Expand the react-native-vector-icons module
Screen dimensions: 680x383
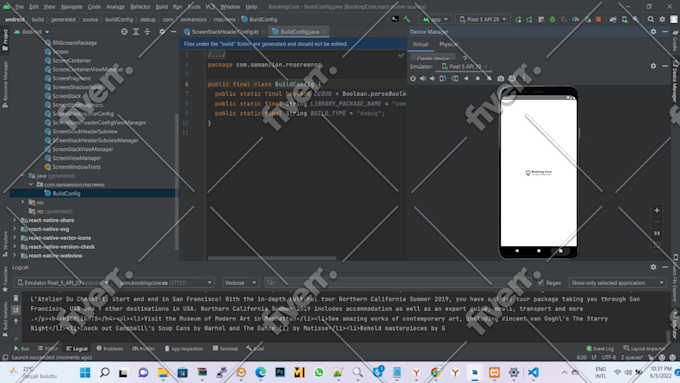click(14, 238)
